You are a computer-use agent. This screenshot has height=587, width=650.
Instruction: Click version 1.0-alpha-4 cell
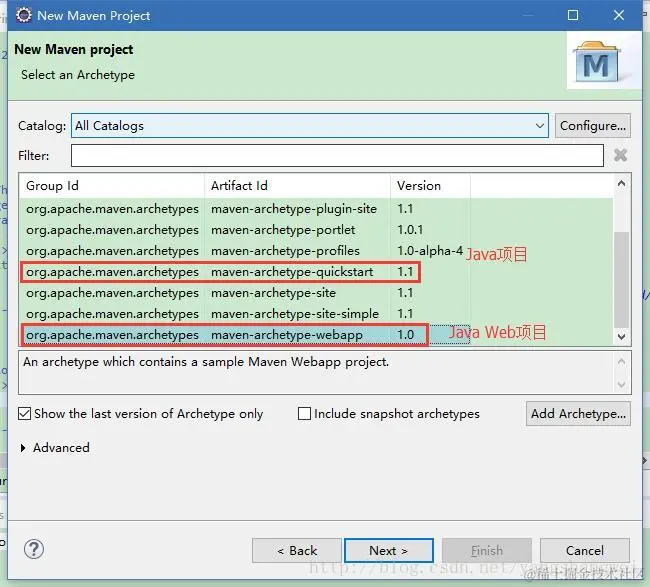tap(430, 251)
